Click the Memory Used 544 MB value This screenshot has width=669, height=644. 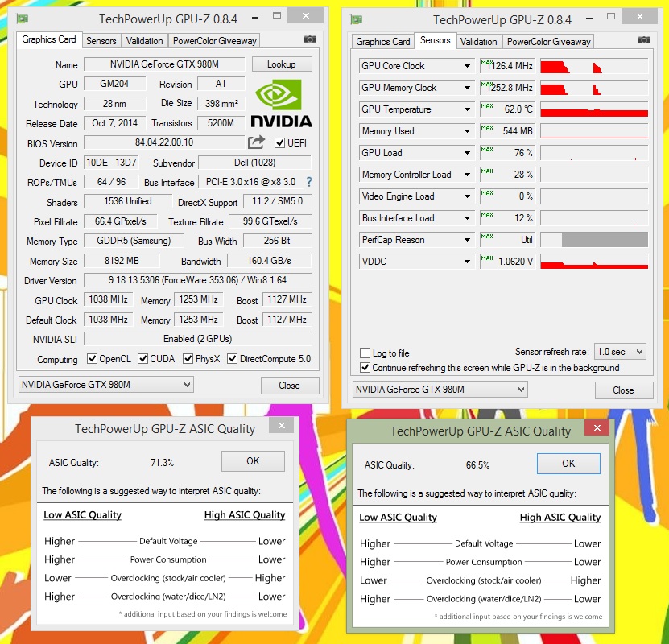point(507,131)
